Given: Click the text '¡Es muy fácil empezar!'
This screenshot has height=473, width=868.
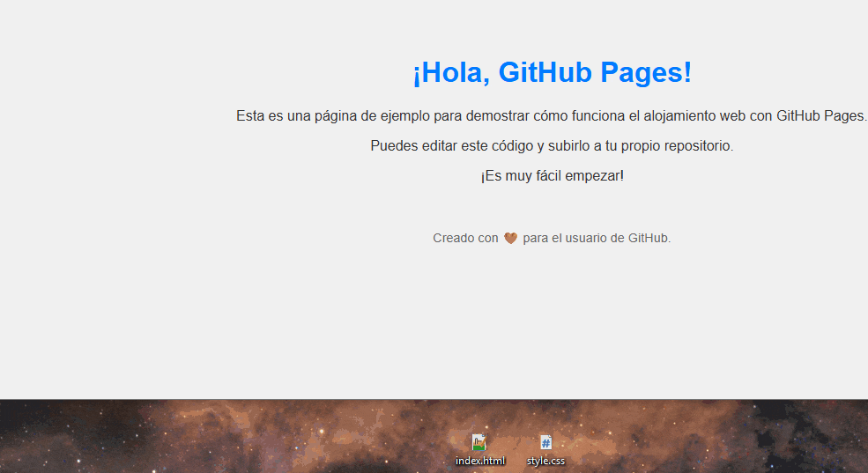Looking at the screenshot, I should tap(552, 176).
